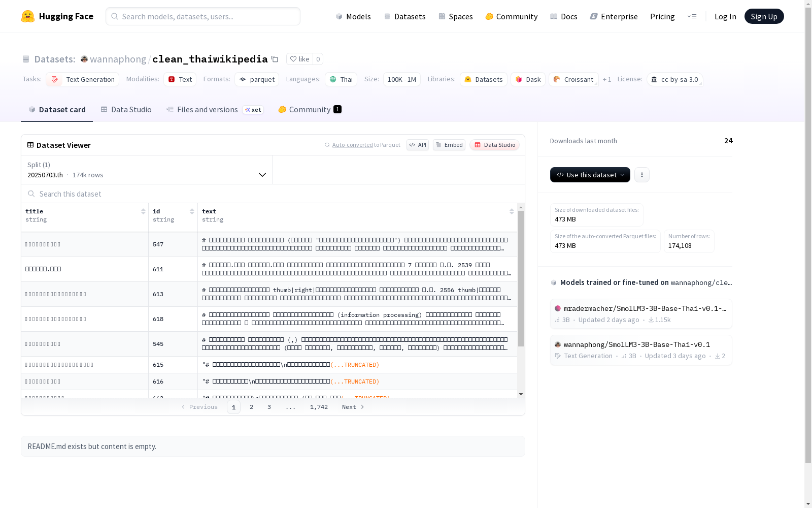Select the row with id 545
The width and height of the screenshot is (812, 508).
[269, 344]
